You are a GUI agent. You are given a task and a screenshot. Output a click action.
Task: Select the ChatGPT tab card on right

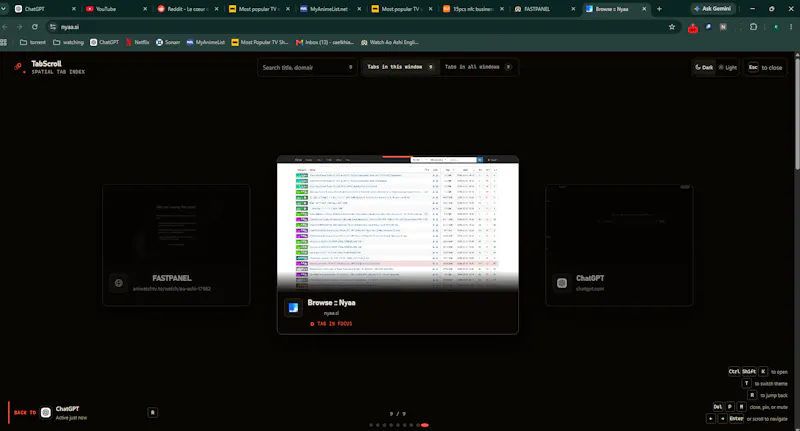tap(619, 245)
